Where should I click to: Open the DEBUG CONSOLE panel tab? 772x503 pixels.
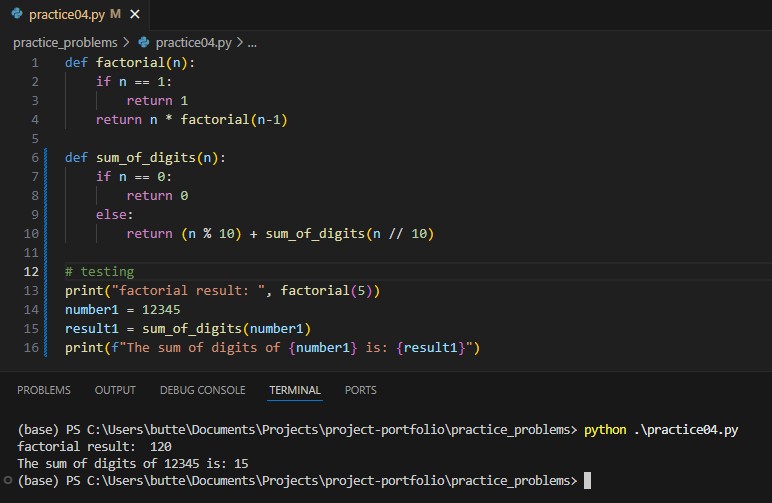click(x=202, y=390)
